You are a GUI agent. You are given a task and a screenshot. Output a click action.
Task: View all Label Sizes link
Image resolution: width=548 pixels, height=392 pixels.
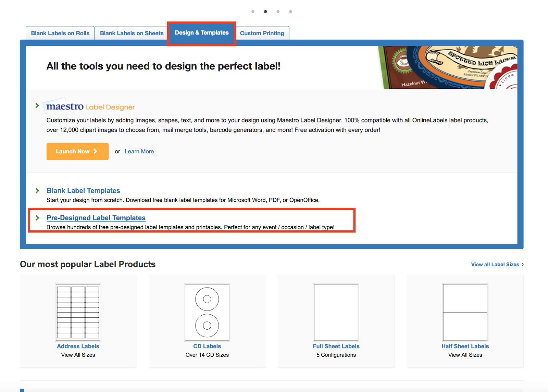click(x=497, y=264)
